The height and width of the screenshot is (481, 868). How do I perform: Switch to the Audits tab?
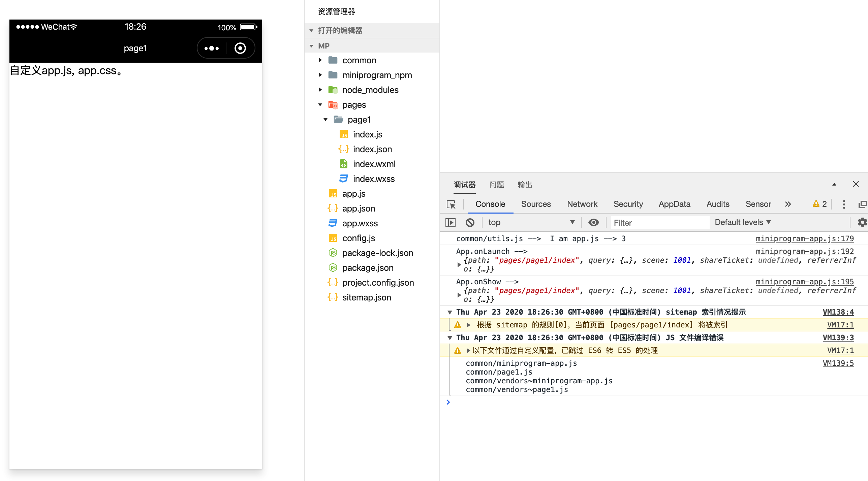(x=718, y=204)
